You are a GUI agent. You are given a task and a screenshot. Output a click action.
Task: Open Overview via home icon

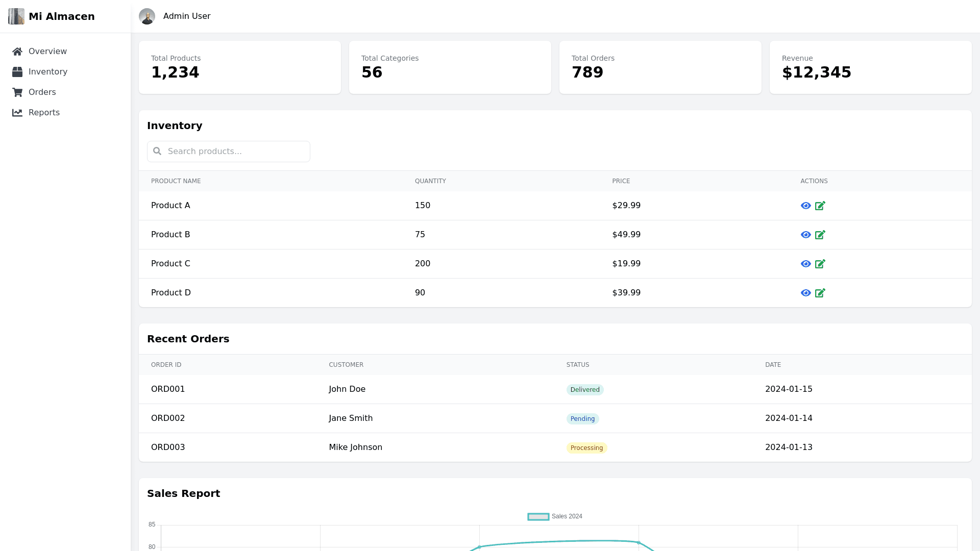pyautogui.click(x=17, y=52)
